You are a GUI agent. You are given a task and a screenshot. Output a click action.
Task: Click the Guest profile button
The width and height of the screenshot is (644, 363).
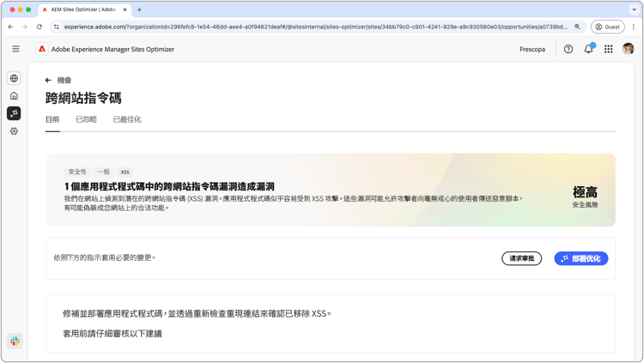tap(607, 27)
